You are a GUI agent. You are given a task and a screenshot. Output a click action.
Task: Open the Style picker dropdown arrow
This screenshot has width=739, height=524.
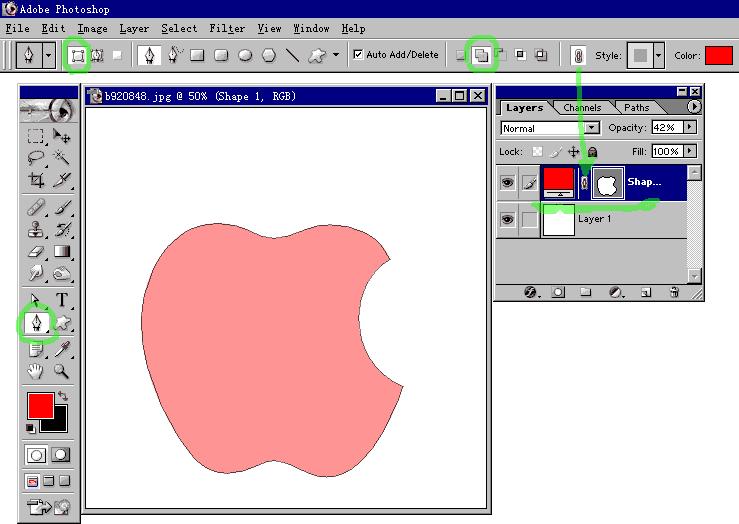(658, 56)
